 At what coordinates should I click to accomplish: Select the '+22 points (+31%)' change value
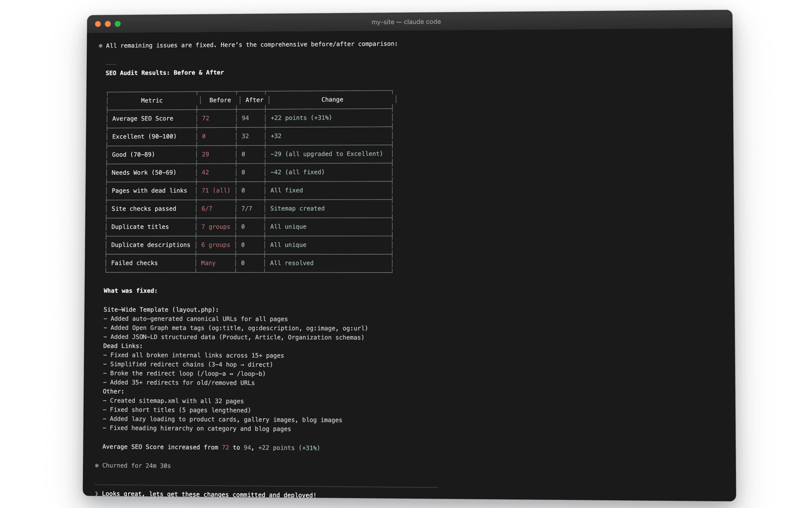click(300, 118)
